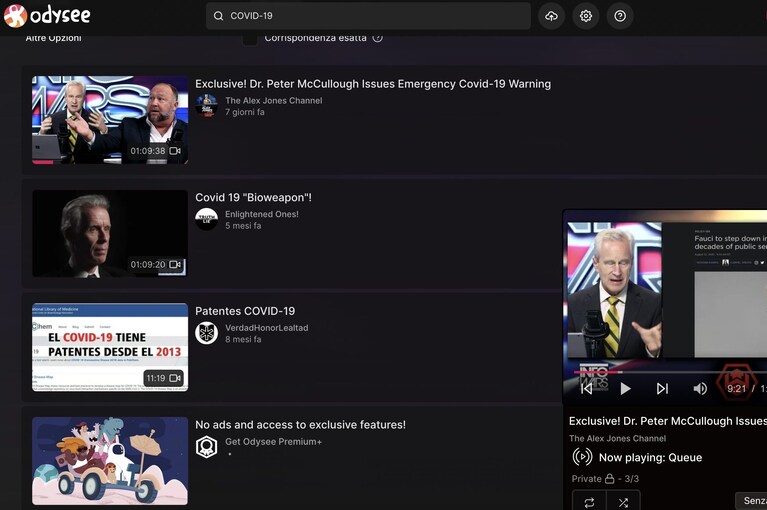The height and width of the screenshot is (510, 767).
Task: Click the search magnifier icon
Action: pyautogui.click(x=218, y=16)
